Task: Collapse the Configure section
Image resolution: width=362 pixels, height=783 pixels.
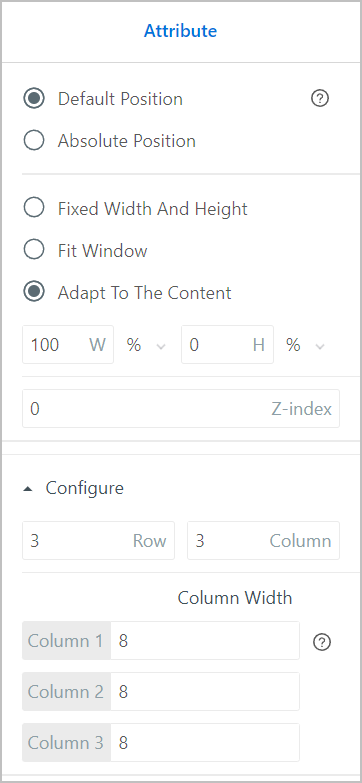Action: pyautogui.click(x=28, y=489)
